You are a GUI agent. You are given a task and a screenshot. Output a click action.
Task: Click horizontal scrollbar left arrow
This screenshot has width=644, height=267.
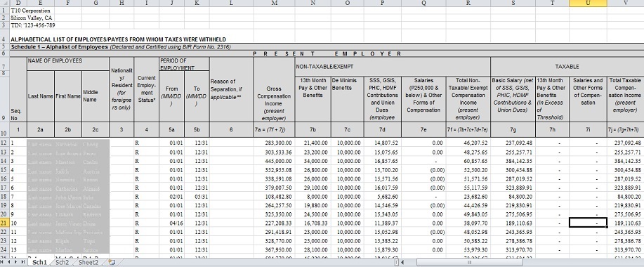(402, 262)
